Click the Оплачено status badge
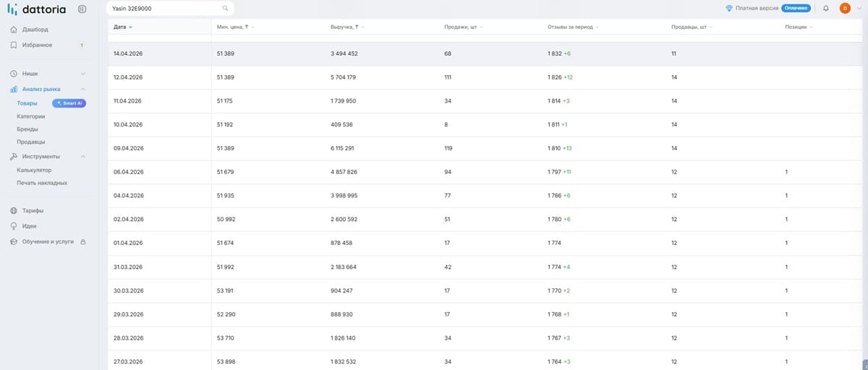 coord(796,9)
